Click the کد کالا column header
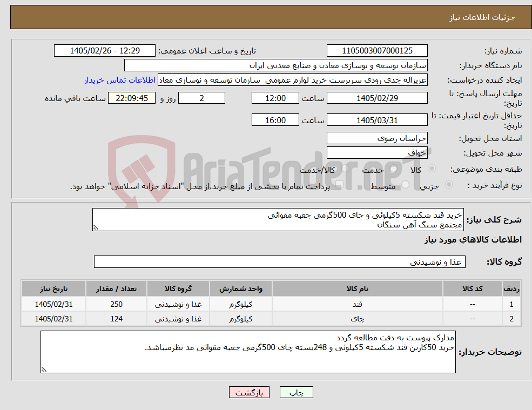The height and width of the screenshot is (410, 532). 472,289
